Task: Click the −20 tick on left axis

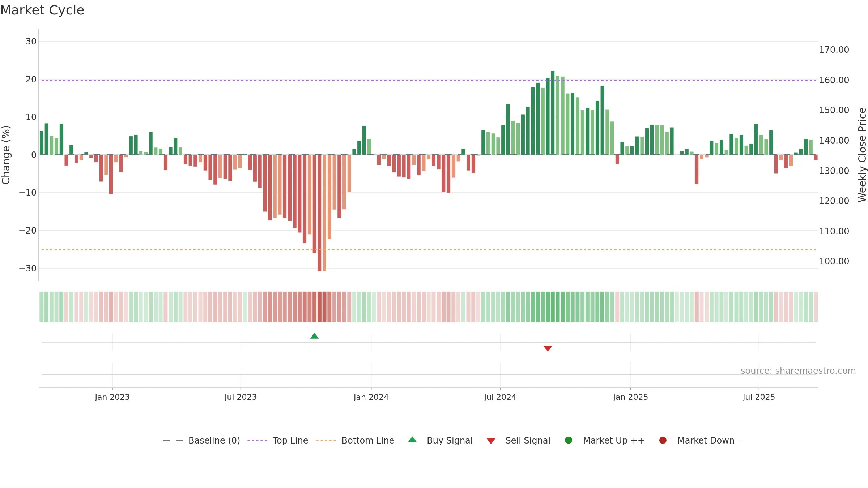Action: (28, 231)
